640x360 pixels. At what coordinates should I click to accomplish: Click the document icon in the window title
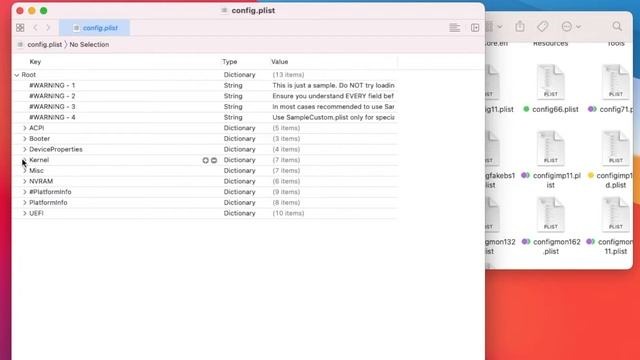point(224,11)
